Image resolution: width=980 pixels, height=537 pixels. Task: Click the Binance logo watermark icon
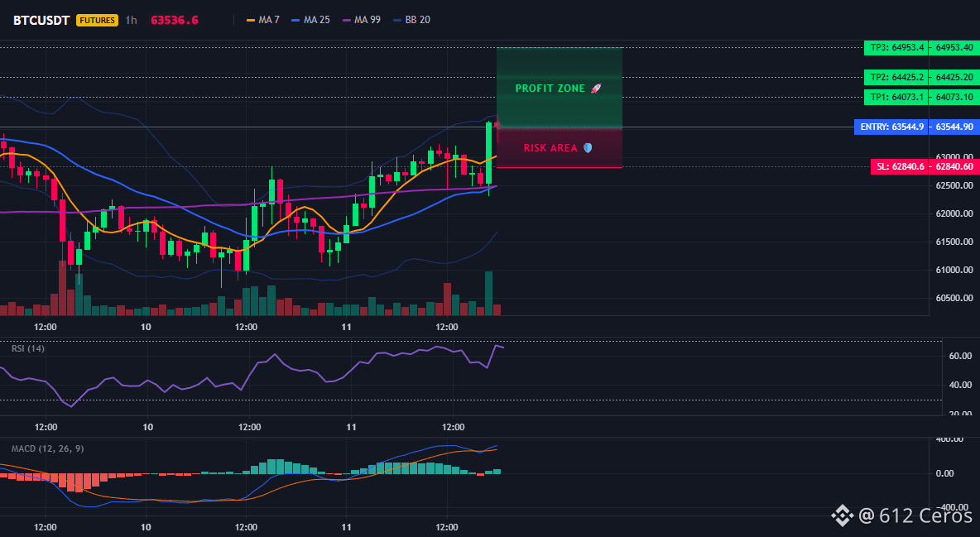[x=842, y=515]
